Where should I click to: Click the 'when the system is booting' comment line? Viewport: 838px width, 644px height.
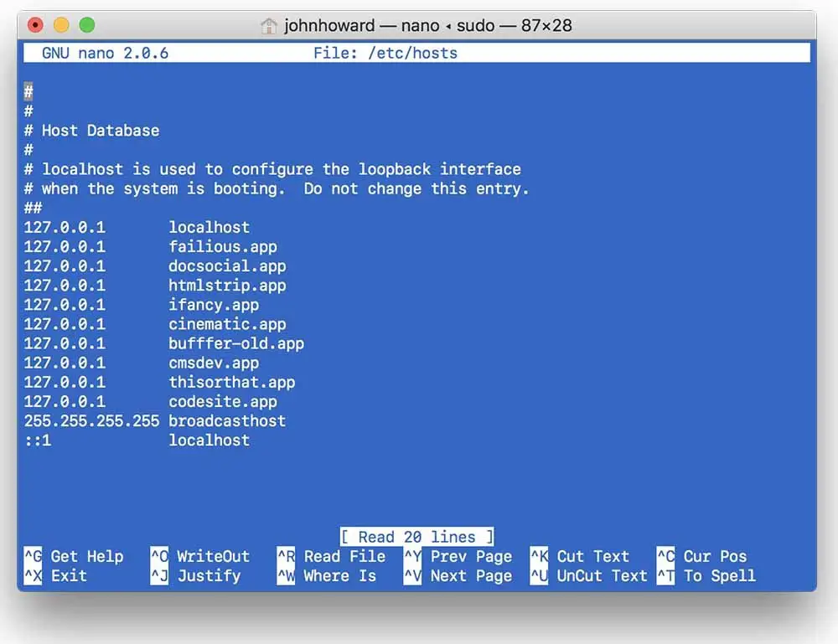[x=277, y=188]
